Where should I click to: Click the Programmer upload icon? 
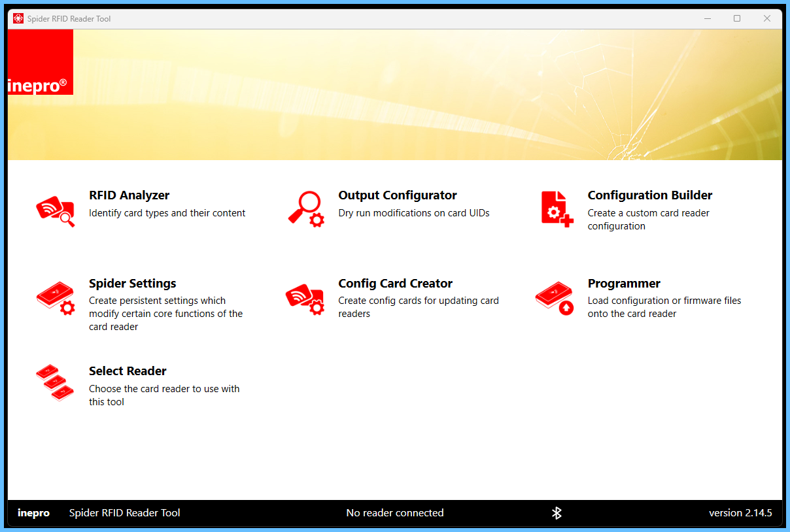pyautogui.click(x=555, y=299)
